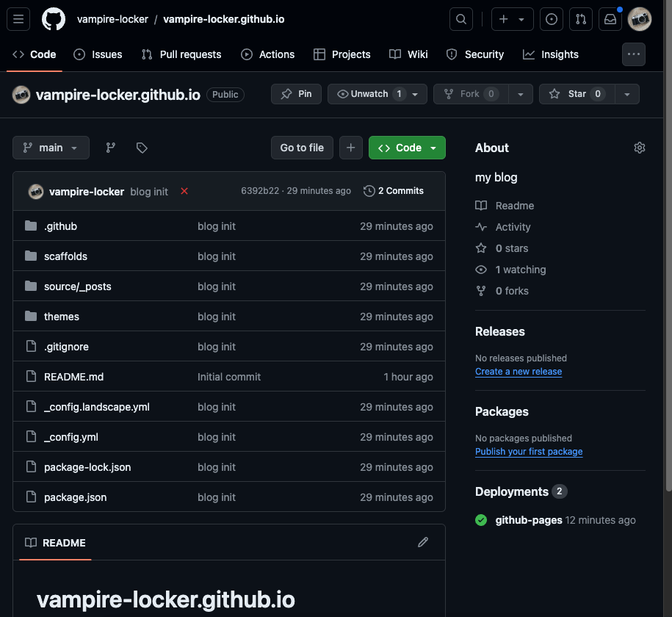Image resolution: width=672 pixels, height=617 pixels.
Task: Open Star lists dropdown arrow
Action: click(627, 94)
